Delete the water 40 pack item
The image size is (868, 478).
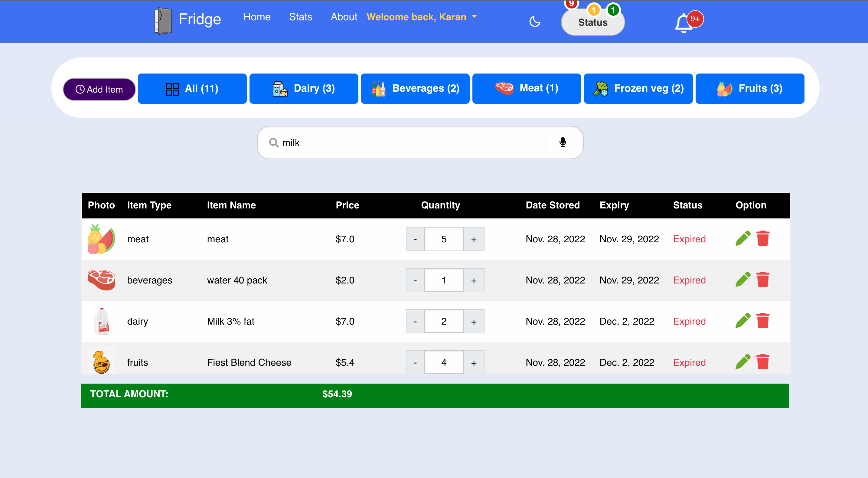(x=762, y=280)
